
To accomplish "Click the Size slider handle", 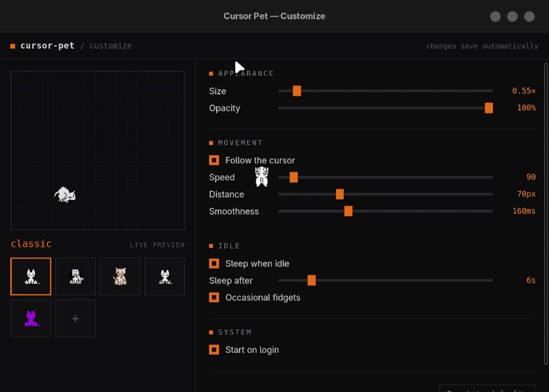I will click(297, 91).
